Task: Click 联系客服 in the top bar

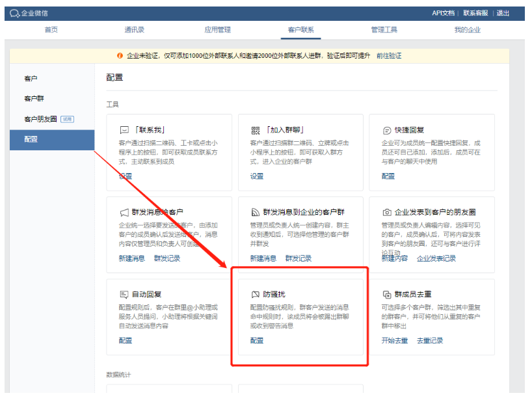Action: (x=475, y=13)
